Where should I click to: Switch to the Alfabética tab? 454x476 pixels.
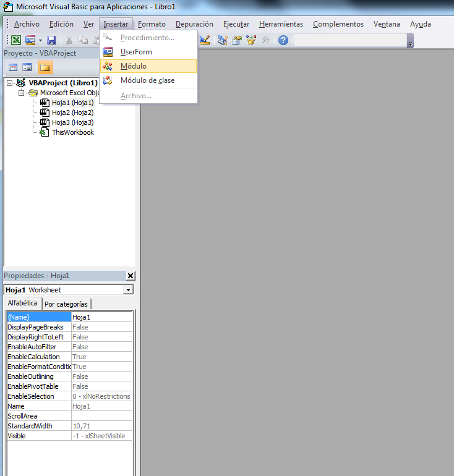pos(22,303)
